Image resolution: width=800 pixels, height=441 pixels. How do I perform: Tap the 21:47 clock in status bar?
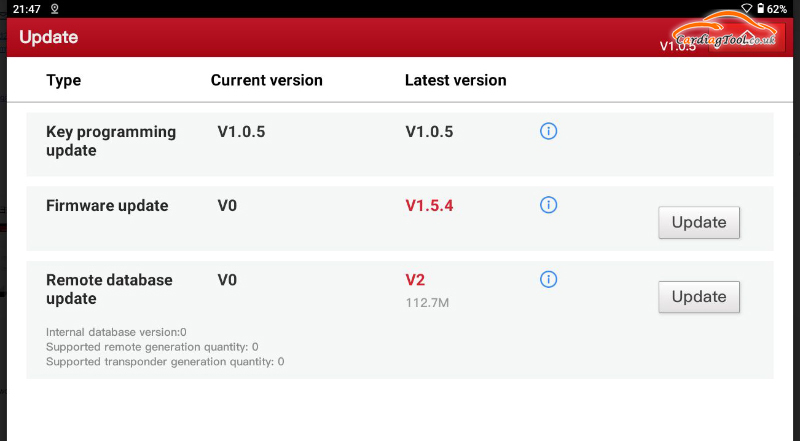[27, 9]
